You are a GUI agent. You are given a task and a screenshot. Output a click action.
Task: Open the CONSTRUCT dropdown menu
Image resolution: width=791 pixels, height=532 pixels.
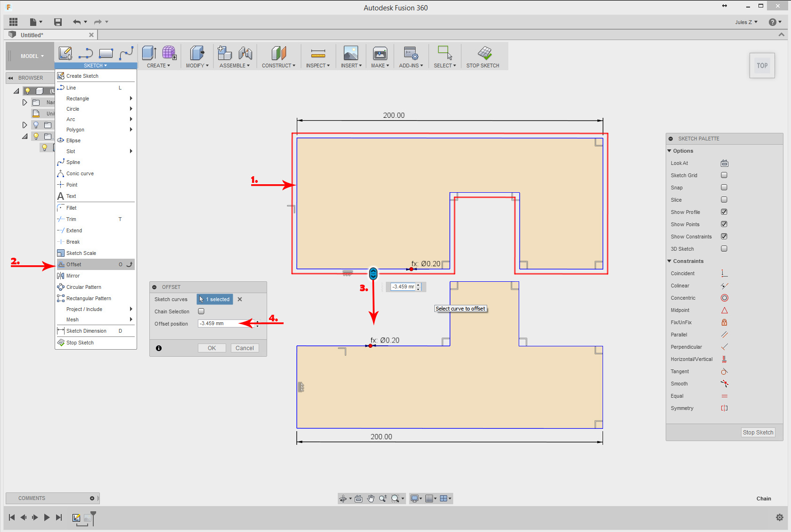278,65
